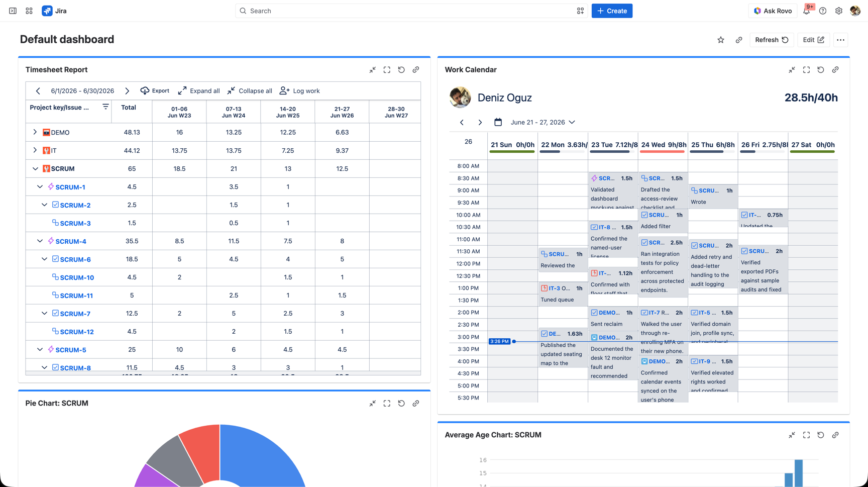Open IT-7 worklog on Wednesday
Screen dimensions: 868x487
click(663, 331)
